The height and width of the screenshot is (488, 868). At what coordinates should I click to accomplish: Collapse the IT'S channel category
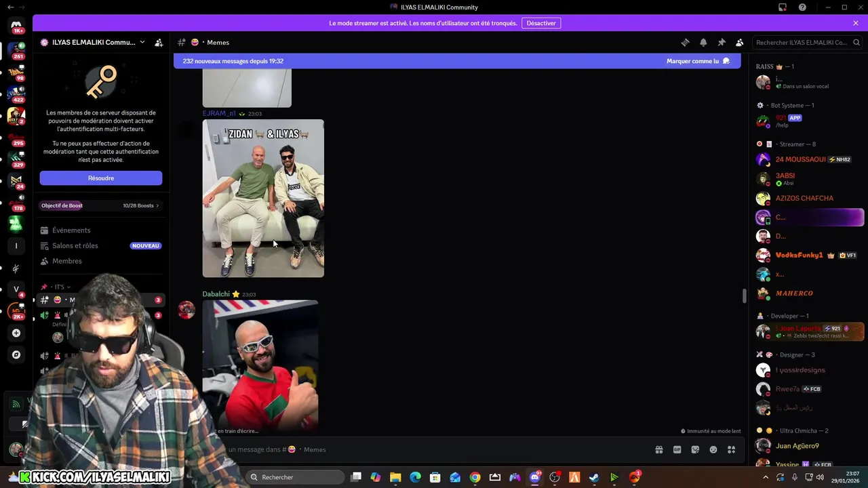(60, 287)
